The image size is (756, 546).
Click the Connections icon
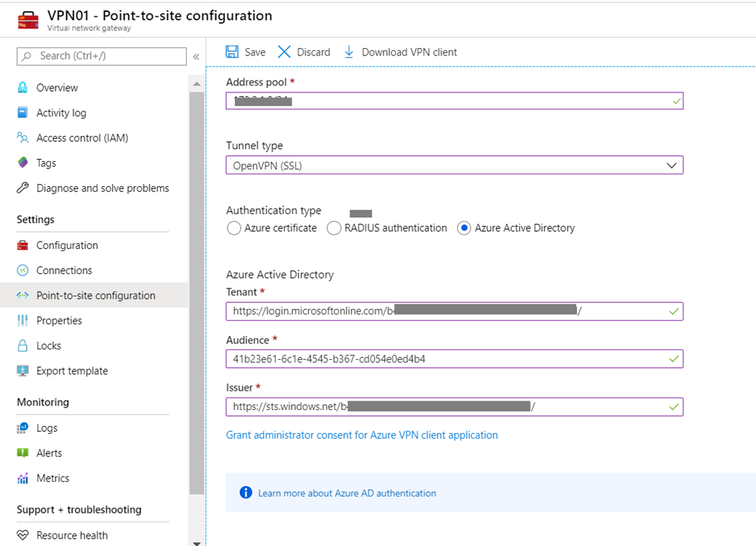pyautogui.click(x=23, y=270)
